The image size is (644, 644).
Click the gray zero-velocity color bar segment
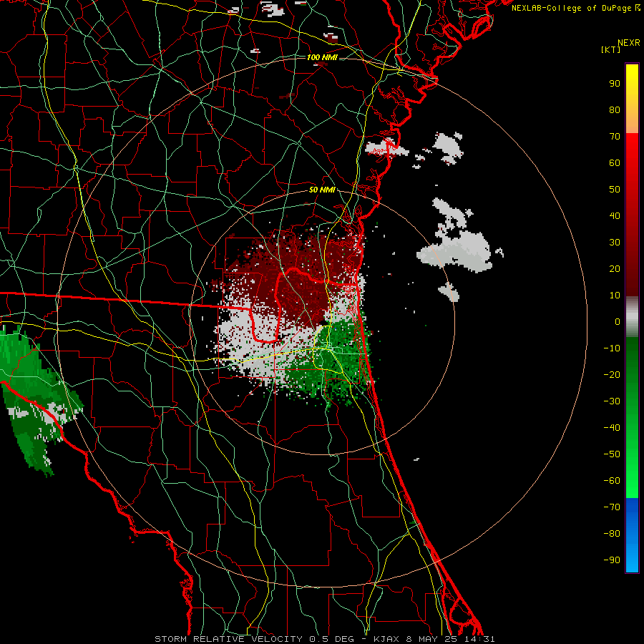coord(632,317)
